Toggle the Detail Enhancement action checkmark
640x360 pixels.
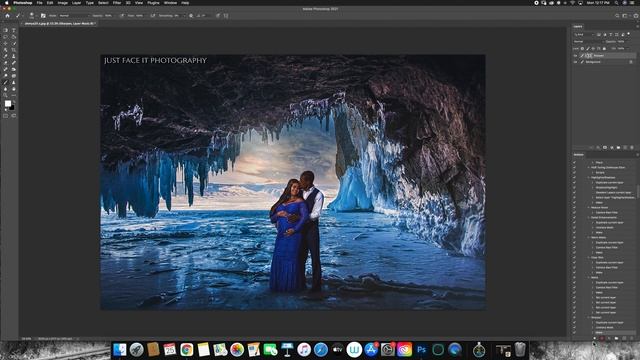pyautogui.click(x=574, y=218)
